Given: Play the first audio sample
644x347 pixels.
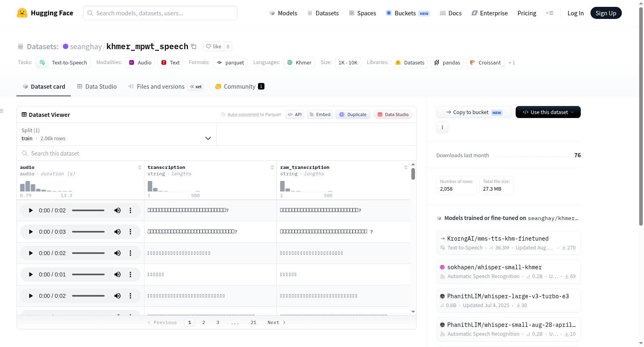Looking at the screenshot, I should tap(31, 210).
